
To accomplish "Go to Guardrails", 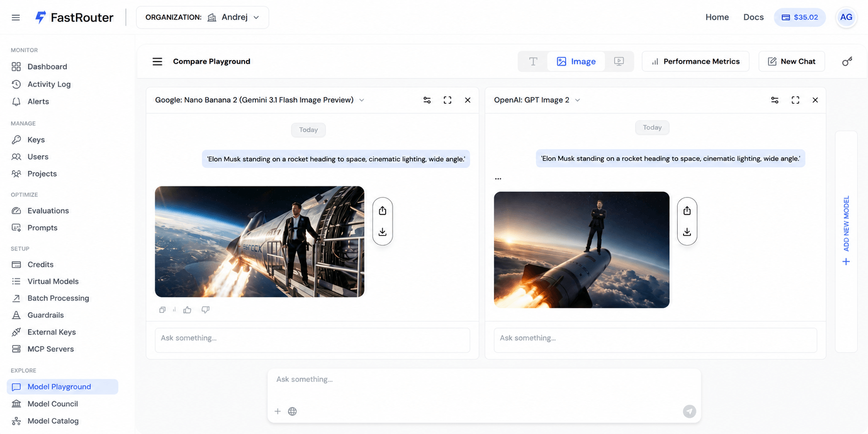I will pyautogui.click(x=46, y=315).
